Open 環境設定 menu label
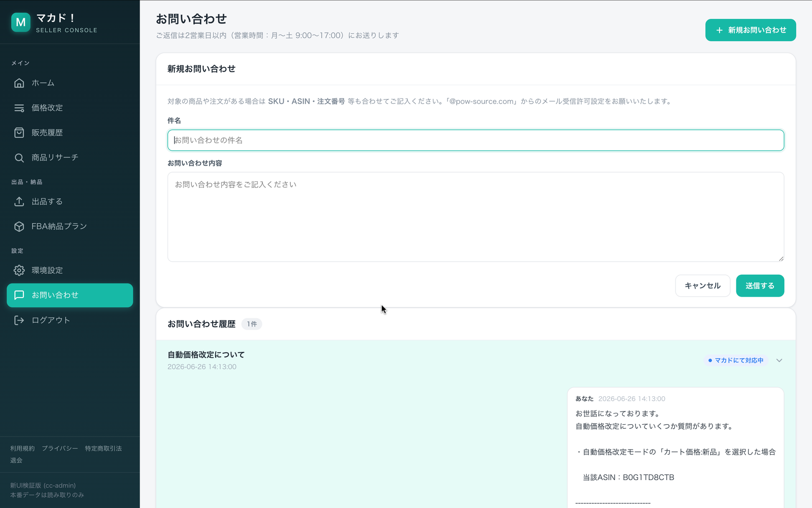 pyautogui.click(x=47, y=270)
